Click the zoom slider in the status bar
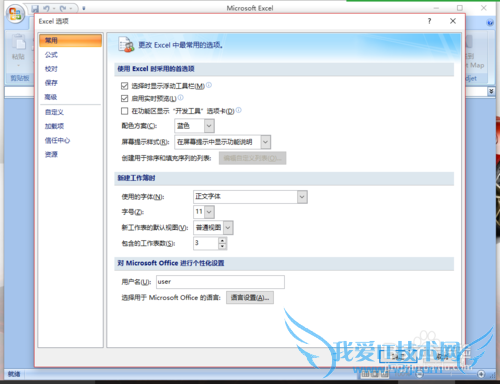The image size is (500, 384). pos(450,374)
